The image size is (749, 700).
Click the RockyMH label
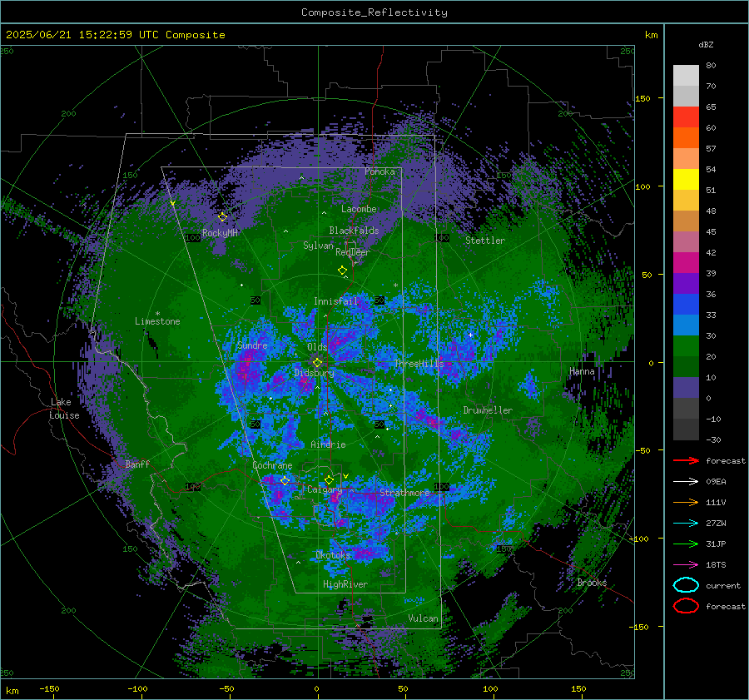click(x=220, y=233)
